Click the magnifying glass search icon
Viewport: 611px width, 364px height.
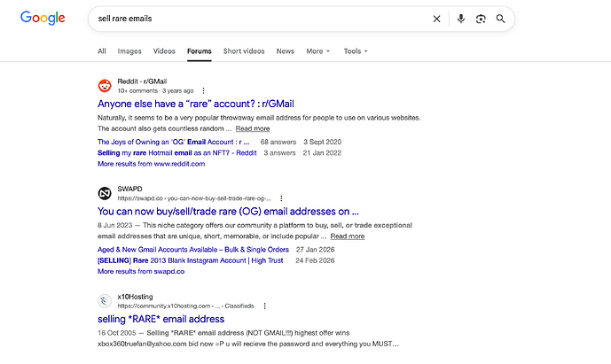click(500, 19)
